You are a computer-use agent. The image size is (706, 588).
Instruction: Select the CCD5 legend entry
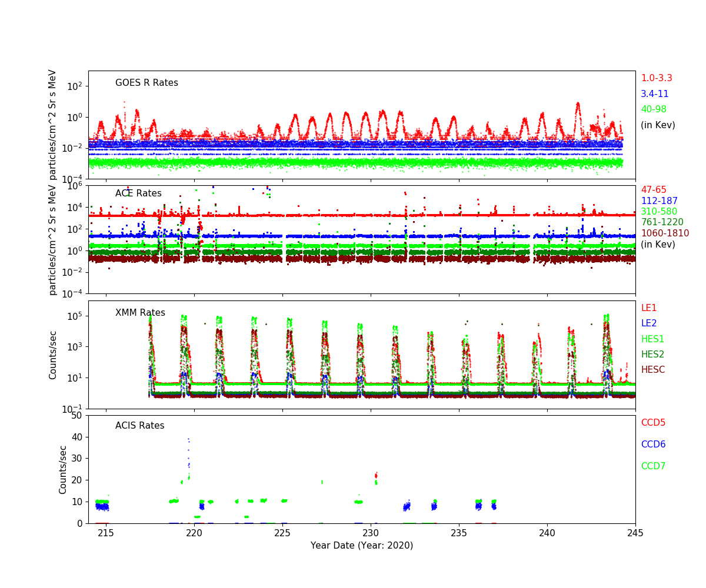(x=653, y=423)
